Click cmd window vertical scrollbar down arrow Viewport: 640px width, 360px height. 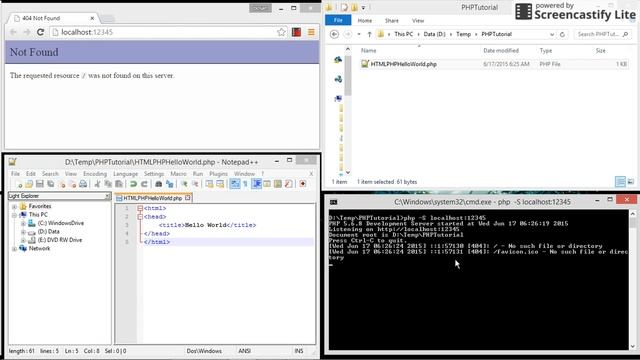click(633, 347)
